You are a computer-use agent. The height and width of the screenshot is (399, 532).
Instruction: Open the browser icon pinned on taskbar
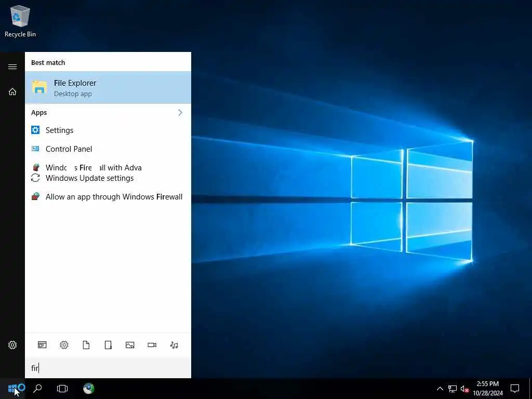[89, 389]
